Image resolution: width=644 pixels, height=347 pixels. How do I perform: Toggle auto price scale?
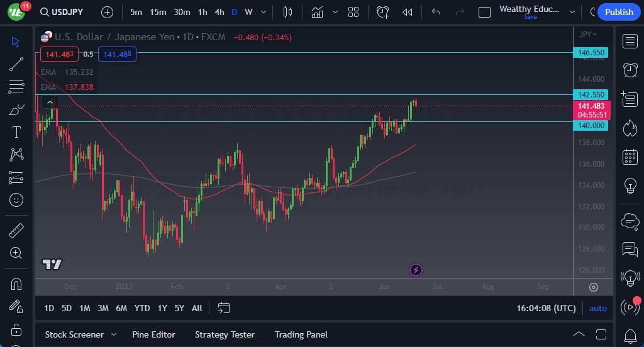tap(597, 308)
